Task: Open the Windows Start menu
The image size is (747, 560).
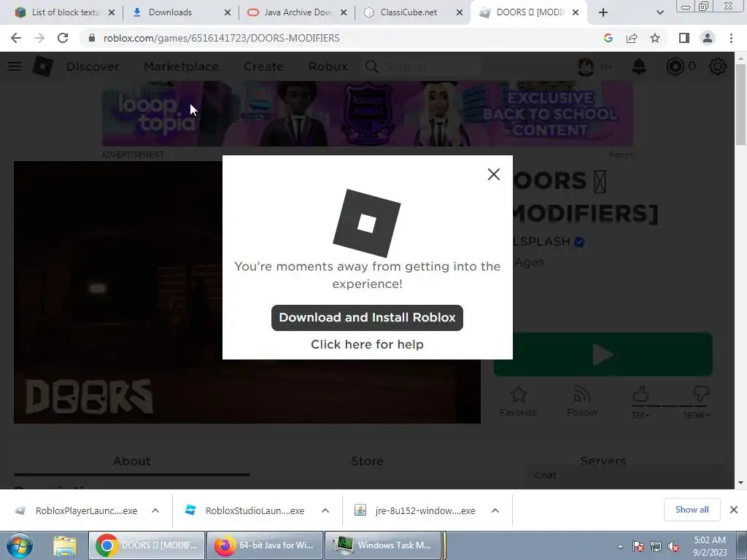Action: [19, 545]
